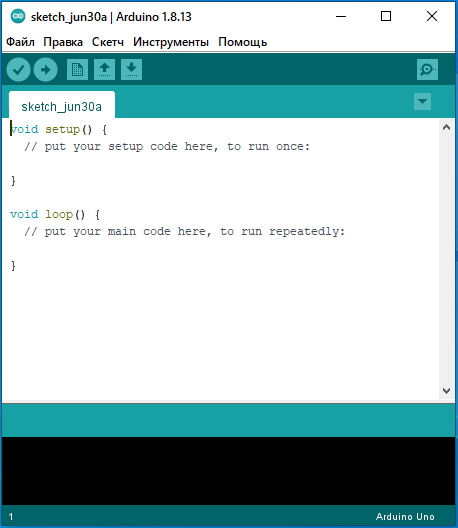
Task: Click the 'void setup() {' line
Action: 59,130
